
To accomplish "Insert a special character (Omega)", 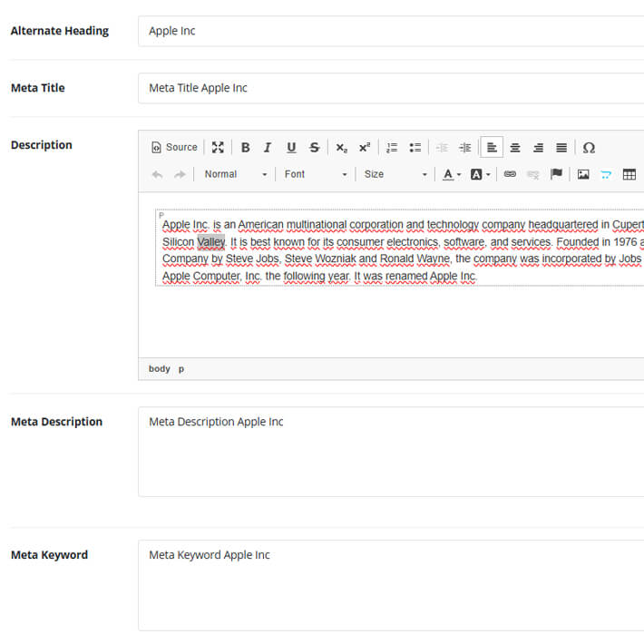I will [x=589, y=148].
